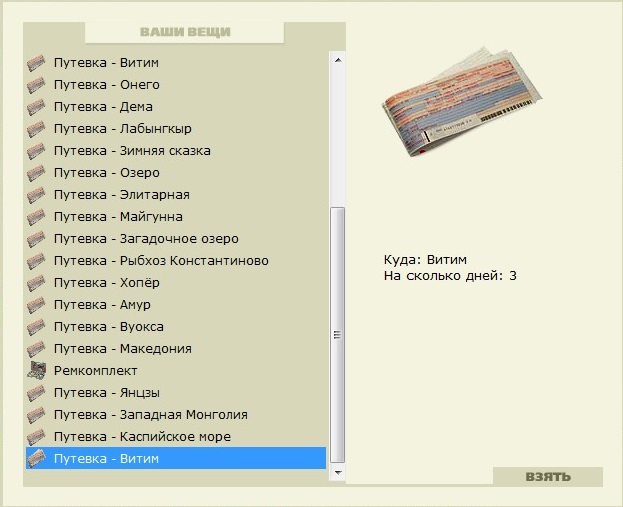Click the ticket icon beside Путевка - Македония
The image size is (623, 507).
pyautogui.click(x=36, y=349)
